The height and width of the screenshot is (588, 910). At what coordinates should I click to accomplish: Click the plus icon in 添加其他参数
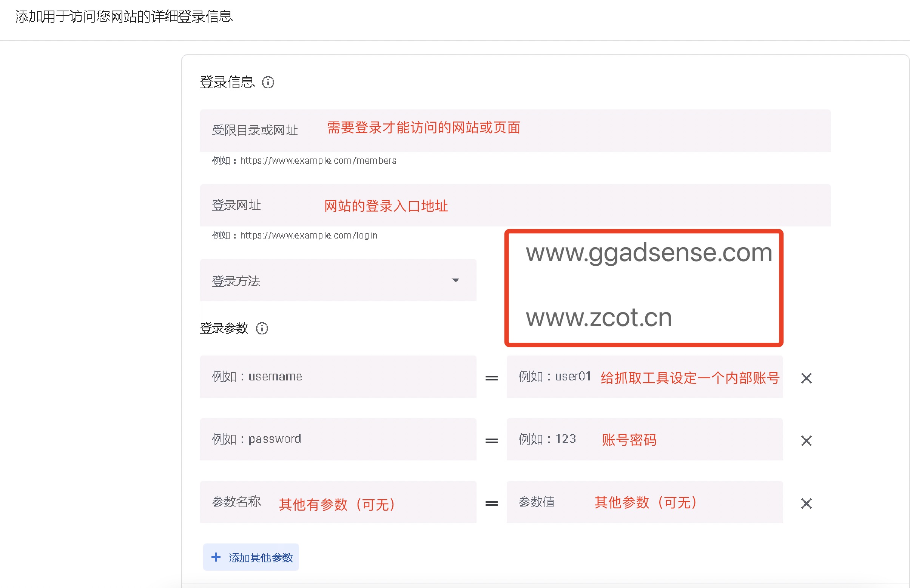[216, 557]
